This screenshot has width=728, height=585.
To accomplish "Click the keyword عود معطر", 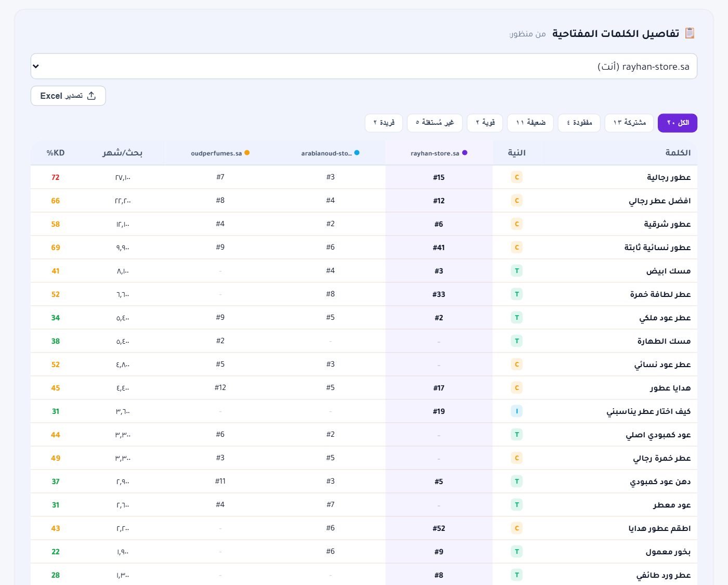I will (672, 505).
